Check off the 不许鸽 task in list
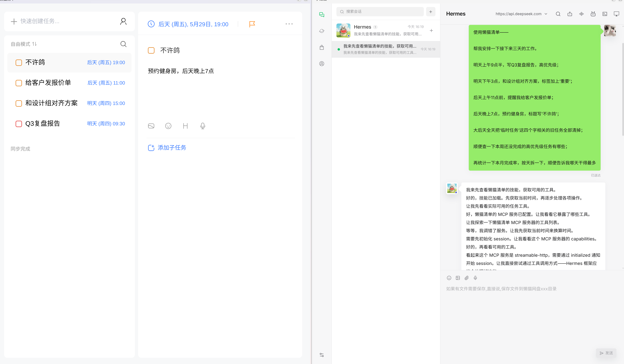 coord(19,63)
